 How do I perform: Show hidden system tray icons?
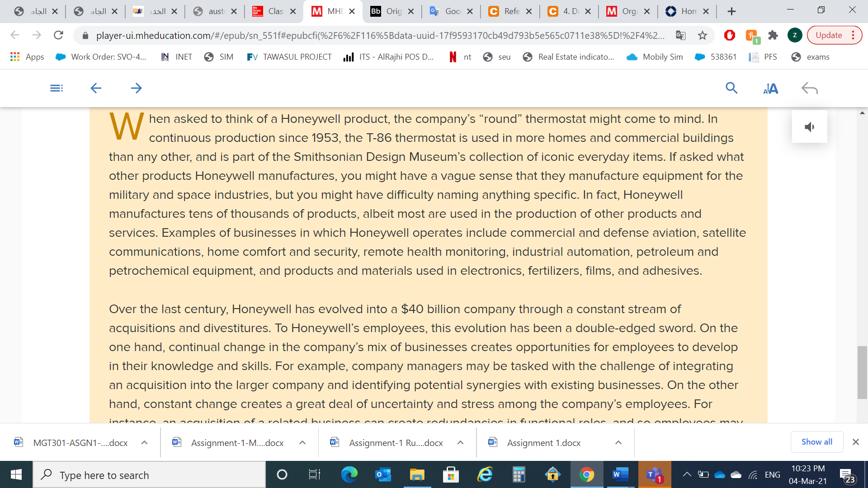point(687,474)
